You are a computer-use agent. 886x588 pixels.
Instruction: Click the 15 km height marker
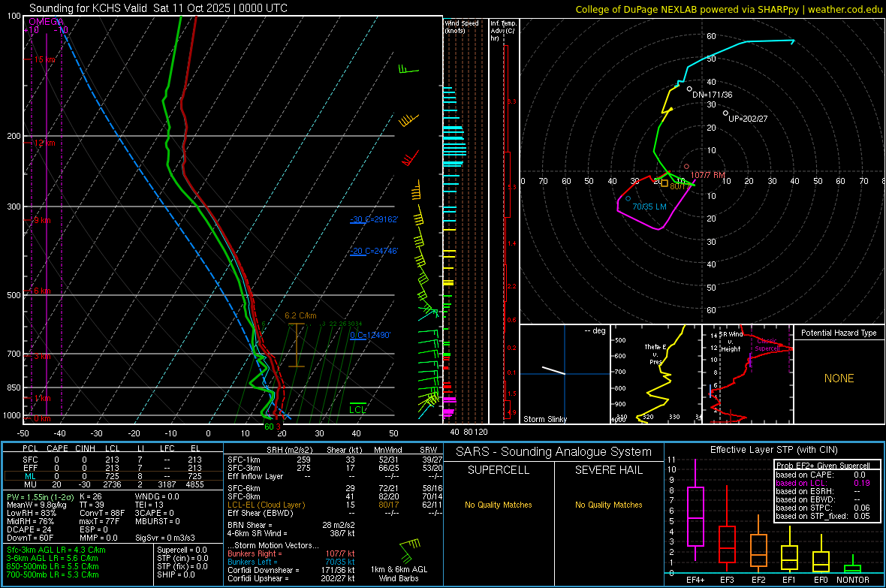tap(45, 59)
